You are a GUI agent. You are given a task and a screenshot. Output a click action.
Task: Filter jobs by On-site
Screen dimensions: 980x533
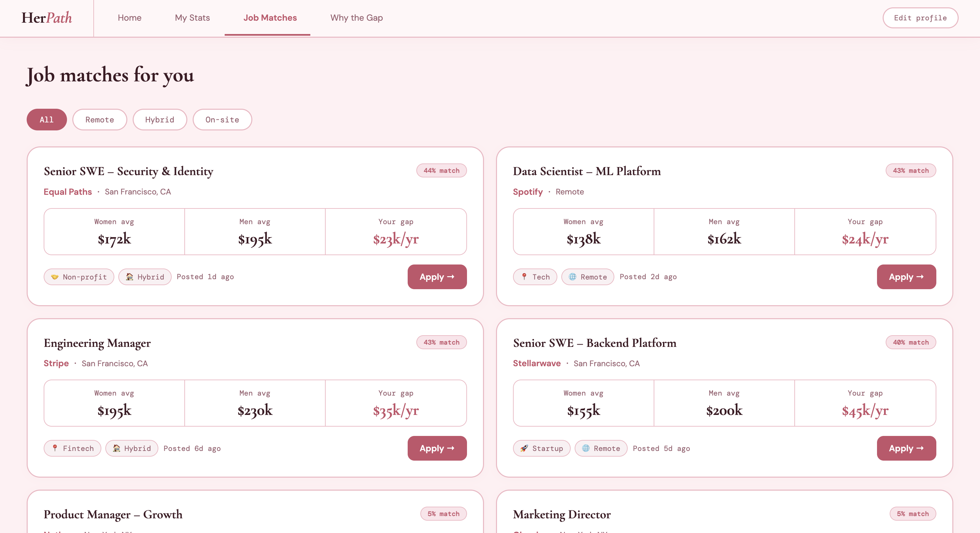pos(222,119)
